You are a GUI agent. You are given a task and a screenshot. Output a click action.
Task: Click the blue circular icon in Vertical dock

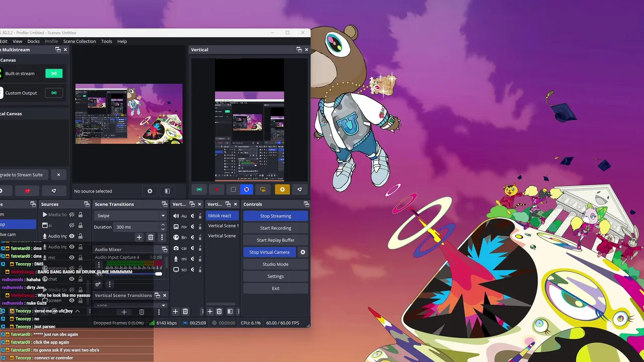click(x=247, y=190)
